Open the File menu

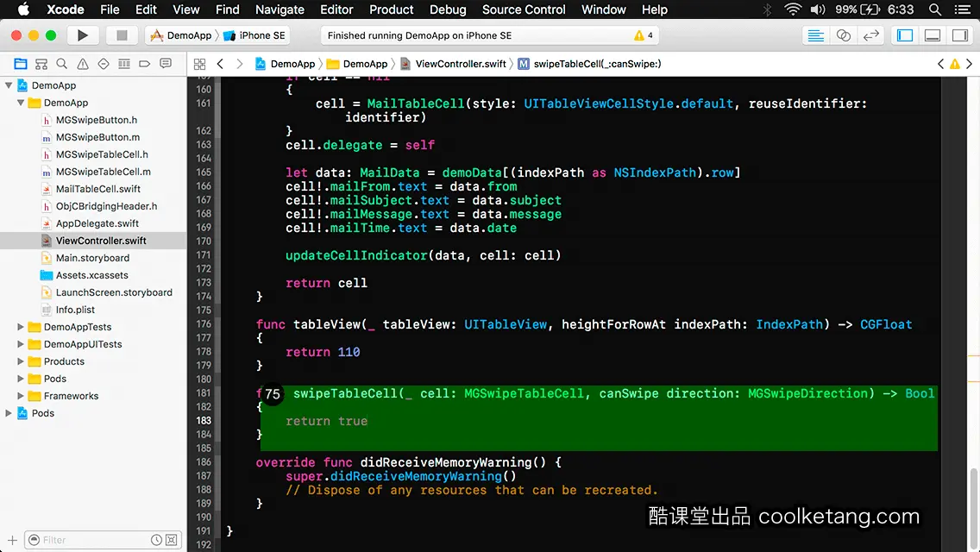[110, 9]
